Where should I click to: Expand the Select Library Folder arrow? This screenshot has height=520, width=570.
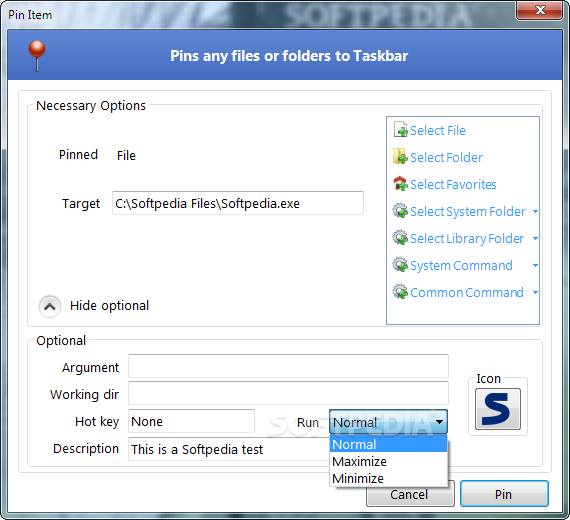click(x=535, y=239)
